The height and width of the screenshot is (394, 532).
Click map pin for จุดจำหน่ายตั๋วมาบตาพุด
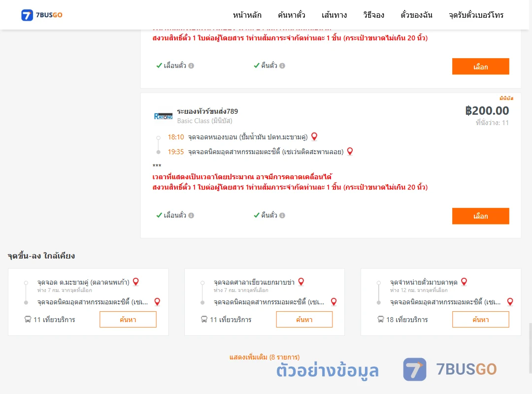pos(464,282)
